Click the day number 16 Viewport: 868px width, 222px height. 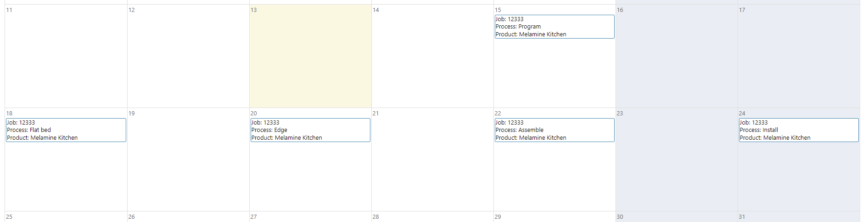point(620,10)
